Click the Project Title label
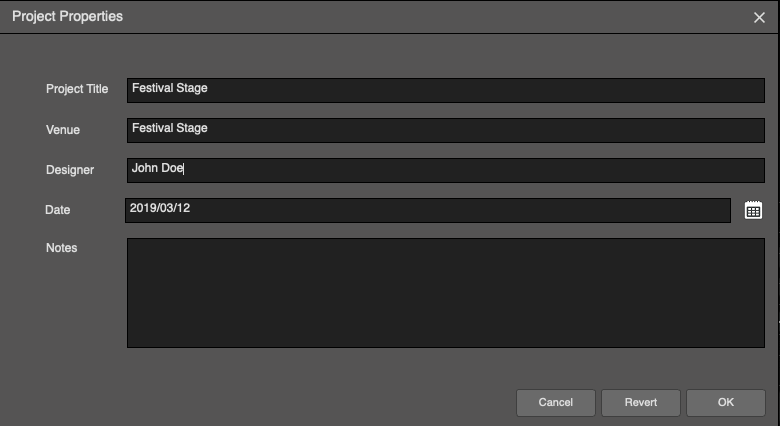The height and width of the screenshot is (426, 780). pyautogui.click(x=77, y=89)
